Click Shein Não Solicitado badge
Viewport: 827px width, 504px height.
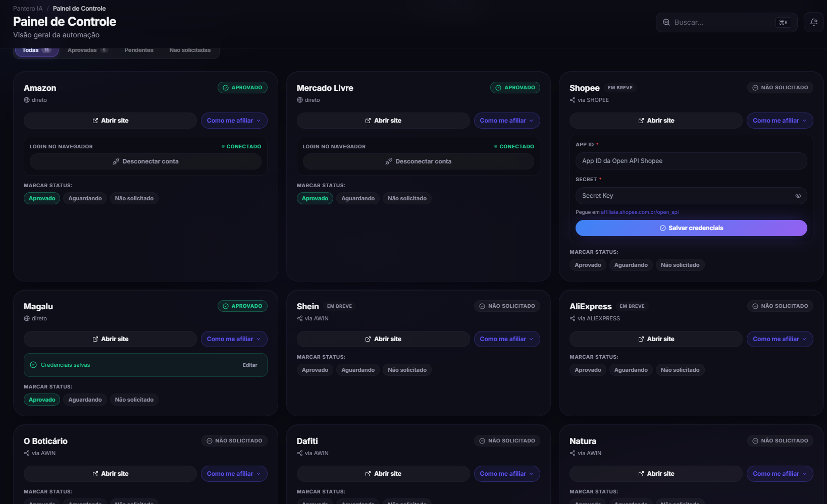point(507,306)
